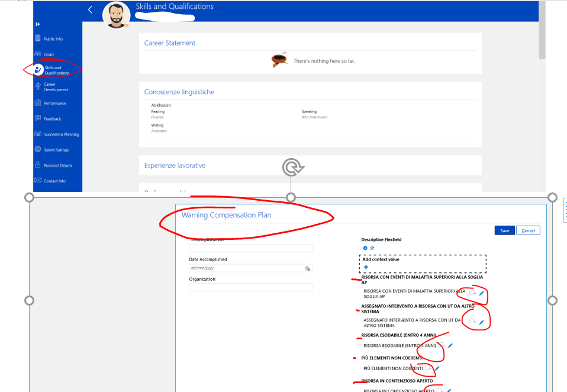Check the RISORSA ESODABILE checkbox

tap(440, 345)
